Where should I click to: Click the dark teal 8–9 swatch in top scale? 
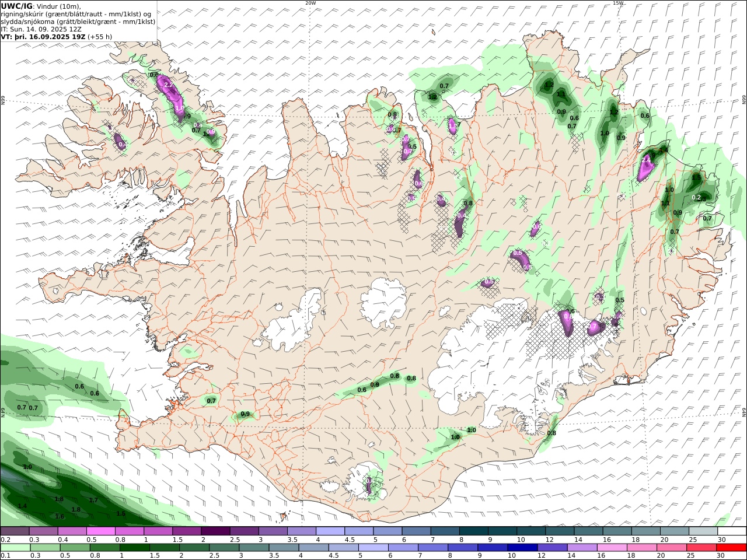474,531
